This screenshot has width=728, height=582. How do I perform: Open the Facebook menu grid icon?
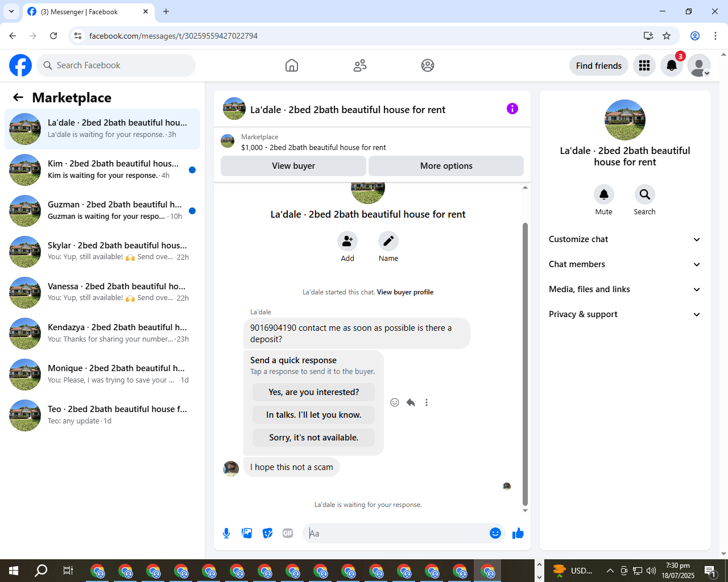click(644, 65)
